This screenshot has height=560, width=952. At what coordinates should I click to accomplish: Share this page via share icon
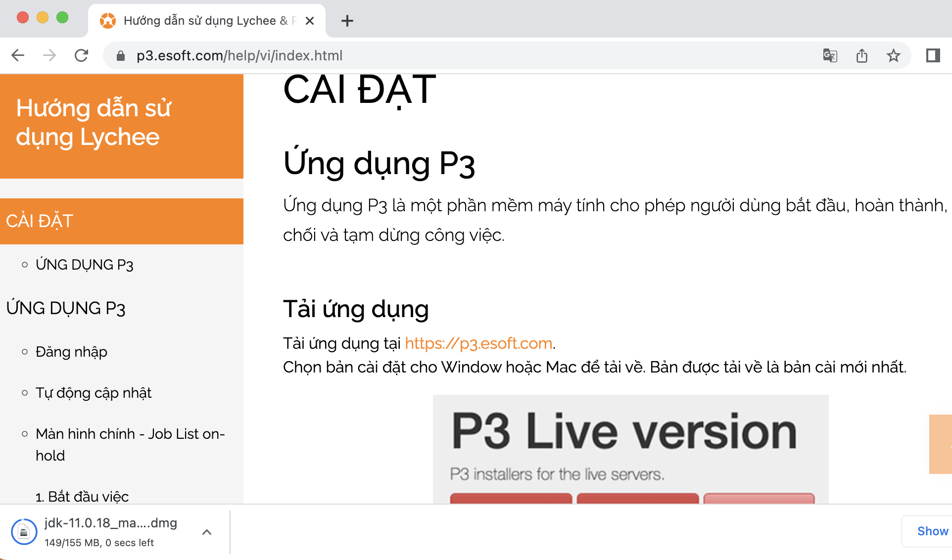pyautogui.click(x=862, y=55)
